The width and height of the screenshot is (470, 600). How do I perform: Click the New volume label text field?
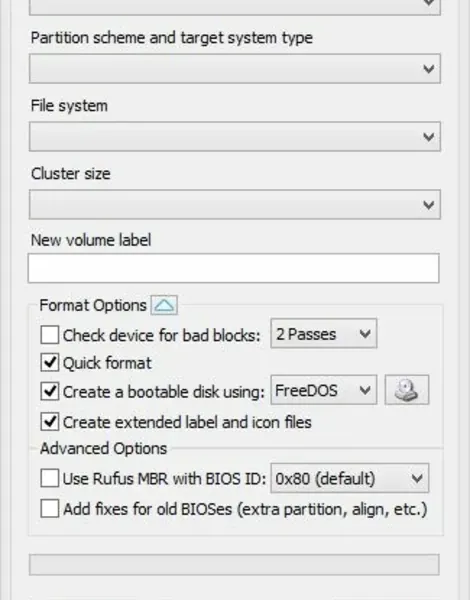point(233,268)
